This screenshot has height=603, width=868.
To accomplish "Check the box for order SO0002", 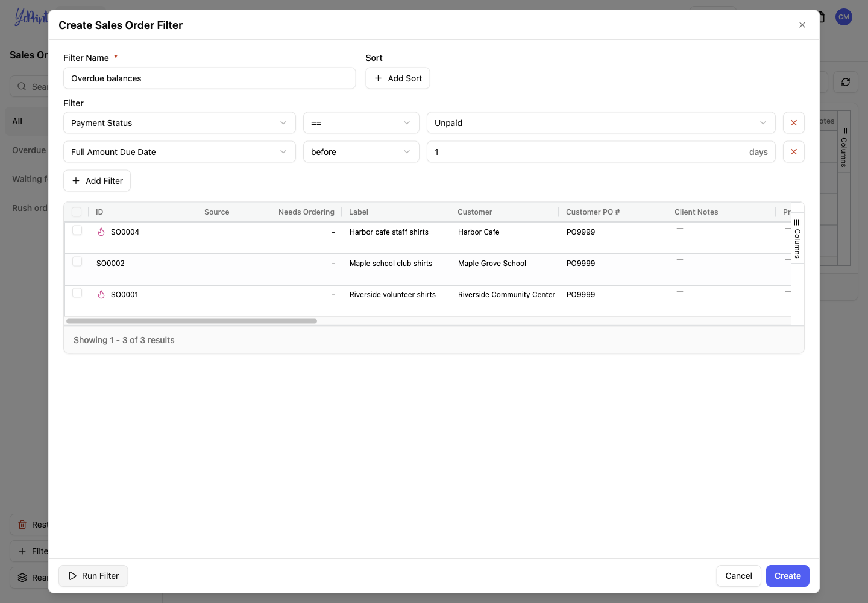I will pos(77,262).
